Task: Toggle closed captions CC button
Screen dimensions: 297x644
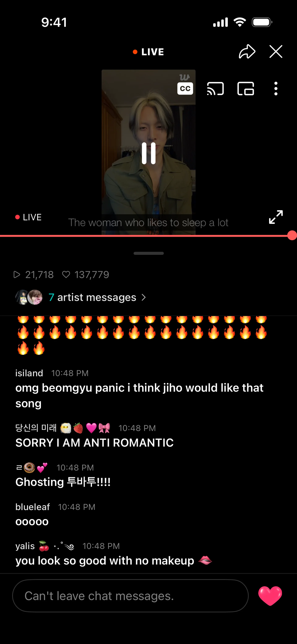Action: (185, 89)
